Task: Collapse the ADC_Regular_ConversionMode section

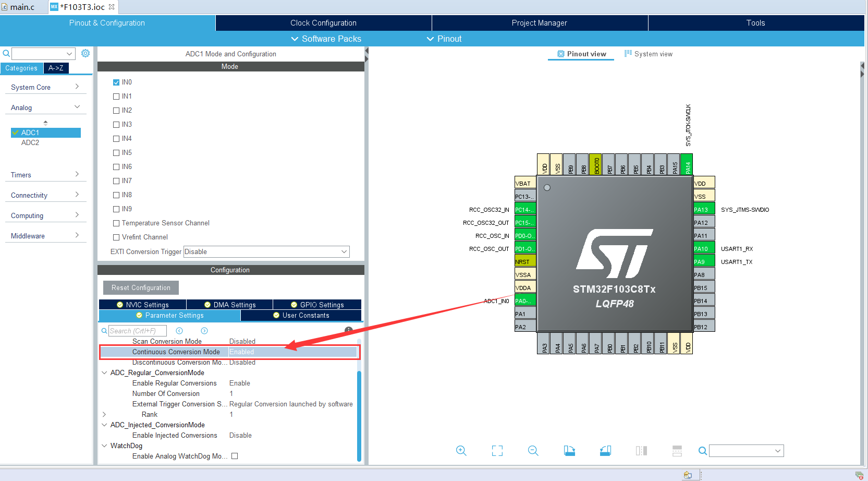Action: (x=104, y=372)
